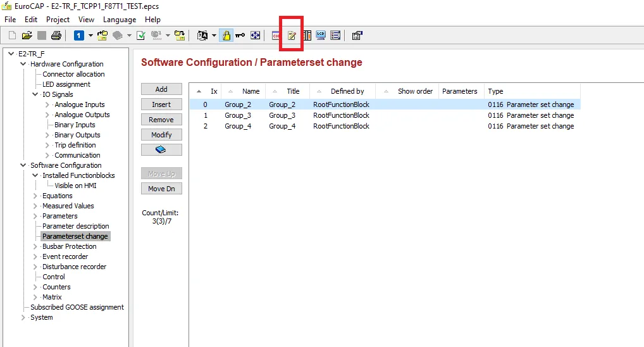This screenshot has width=644, height=347.
Task: Click the greyed-out Save toolbar icon
Action: (42, 35)
